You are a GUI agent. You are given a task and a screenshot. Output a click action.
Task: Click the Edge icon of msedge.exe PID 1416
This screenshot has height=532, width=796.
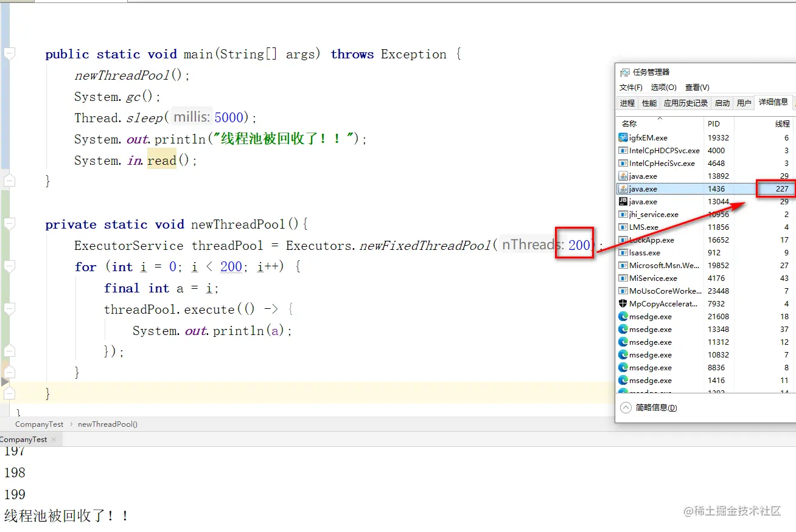(x=623, y=380)
